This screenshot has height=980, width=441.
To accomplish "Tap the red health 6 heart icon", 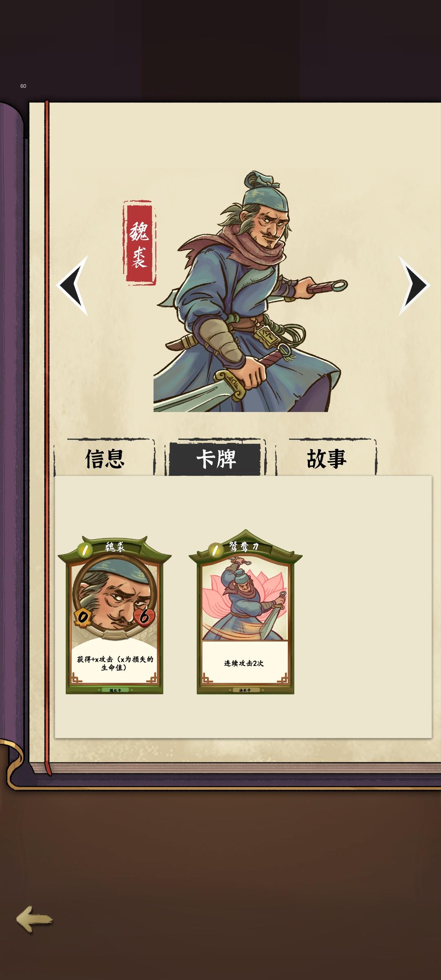I will click(x=145, y=617).
